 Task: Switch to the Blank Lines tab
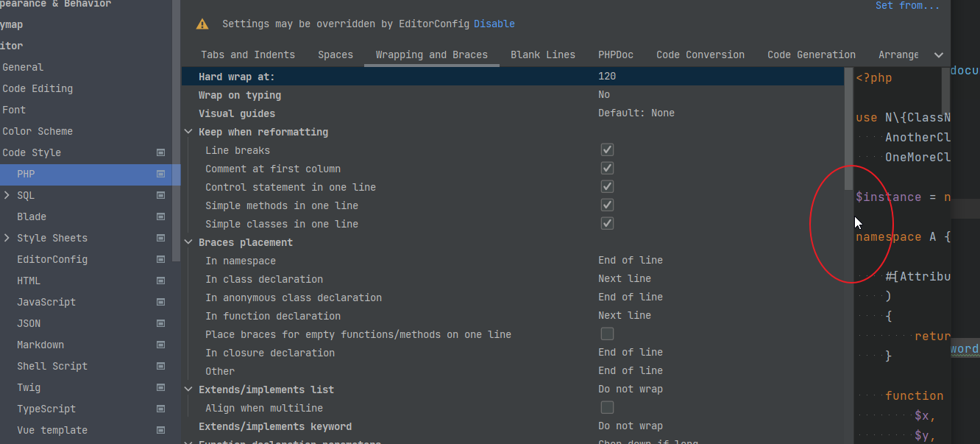(543, 54)
